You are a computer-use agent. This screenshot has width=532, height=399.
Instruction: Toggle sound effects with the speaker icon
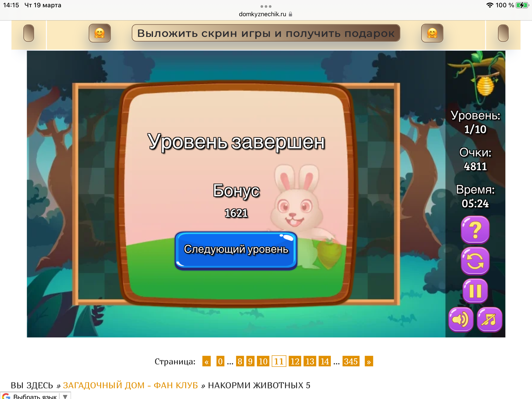click(461, 320)
